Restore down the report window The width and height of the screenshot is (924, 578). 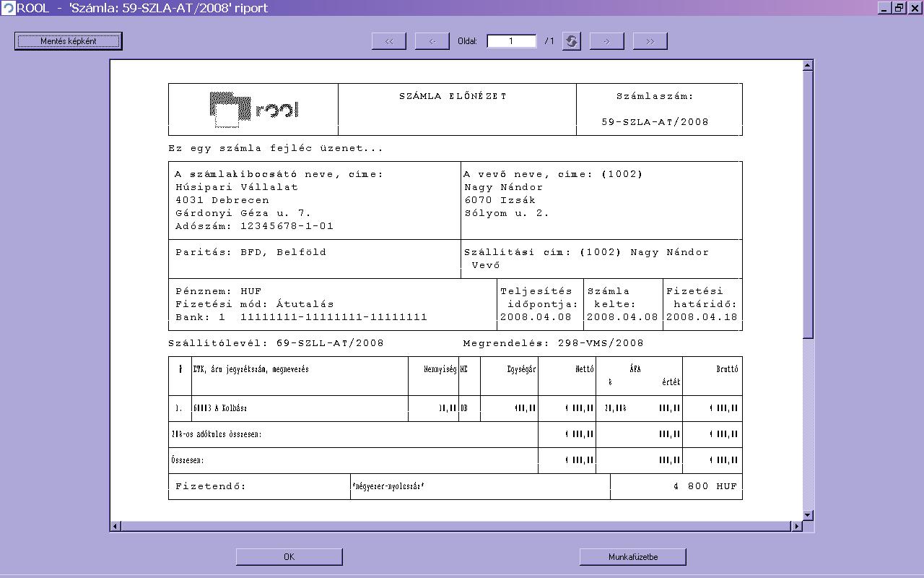(899, 8)
